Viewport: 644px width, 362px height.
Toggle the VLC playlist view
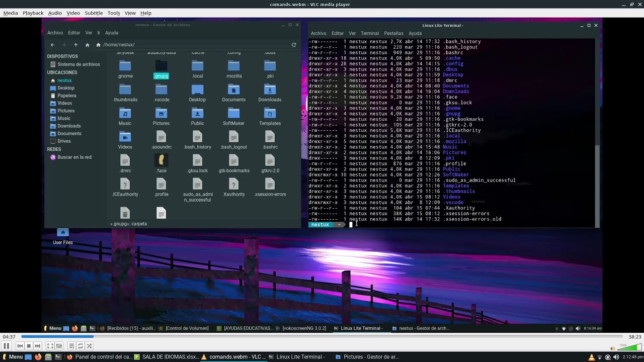pyautogui.click(x=72, y=346)
